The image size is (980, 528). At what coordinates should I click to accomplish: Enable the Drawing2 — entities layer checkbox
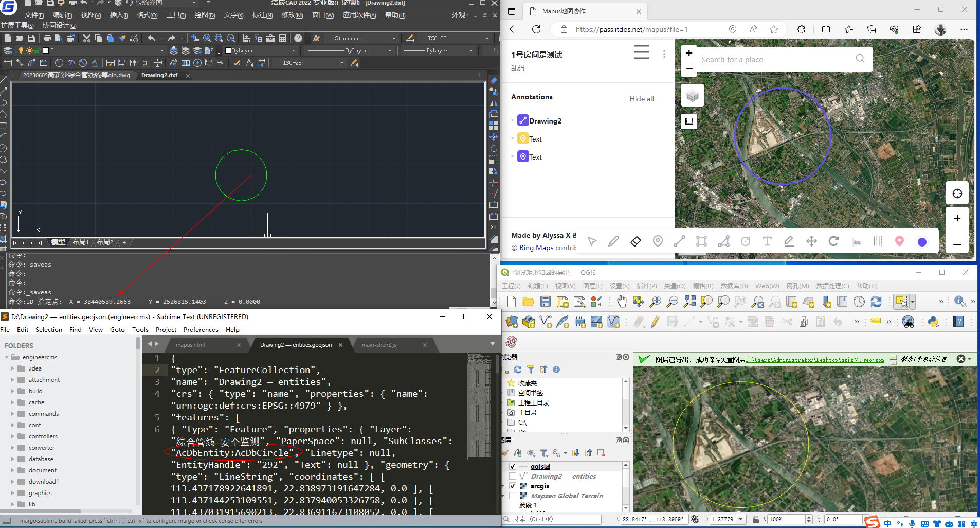[513, 476]
